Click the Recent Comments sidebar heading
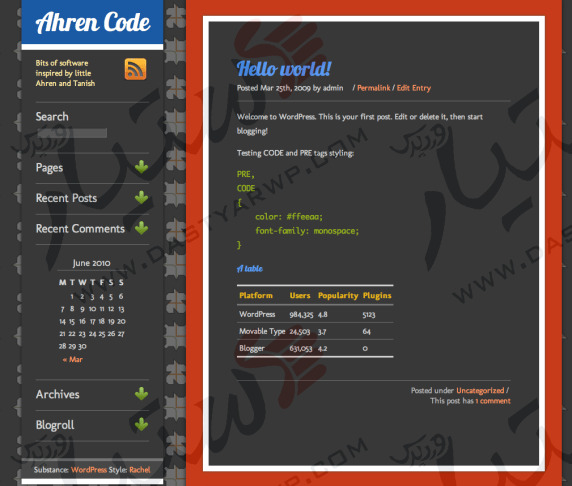Screen dimensions: 572x486 click(80, 229)
